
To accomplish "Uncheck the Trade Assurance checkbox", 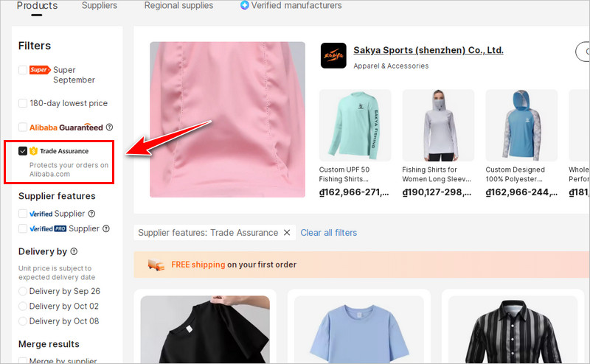I will 23,151.
